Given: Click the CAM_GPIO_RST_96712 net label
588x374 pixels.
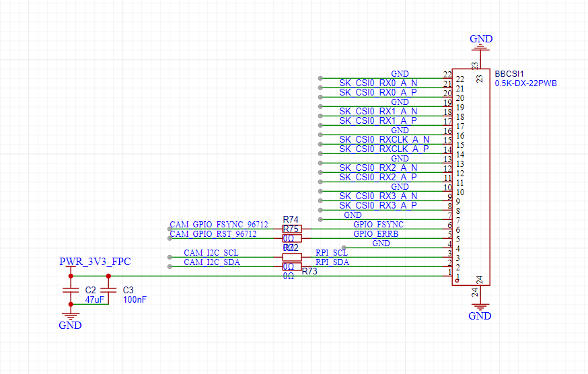Looking at the screenshot, I should [213, 234].
